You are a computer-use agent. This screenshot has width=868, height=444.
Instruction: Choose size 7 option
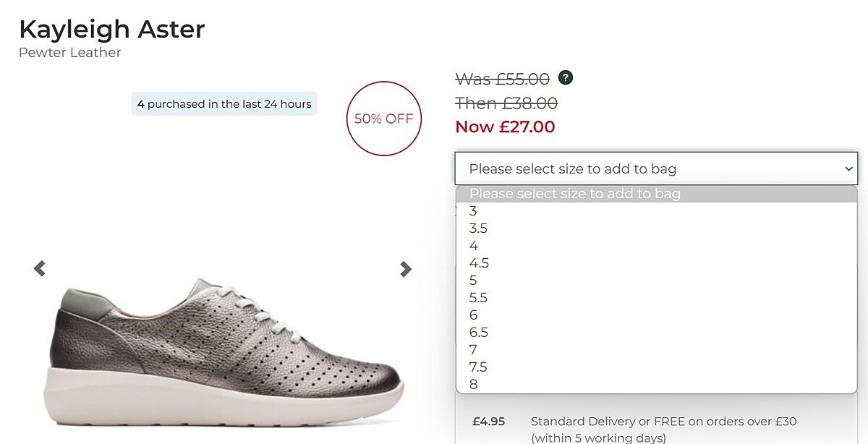pyautogui.click(x=473, y=350)
